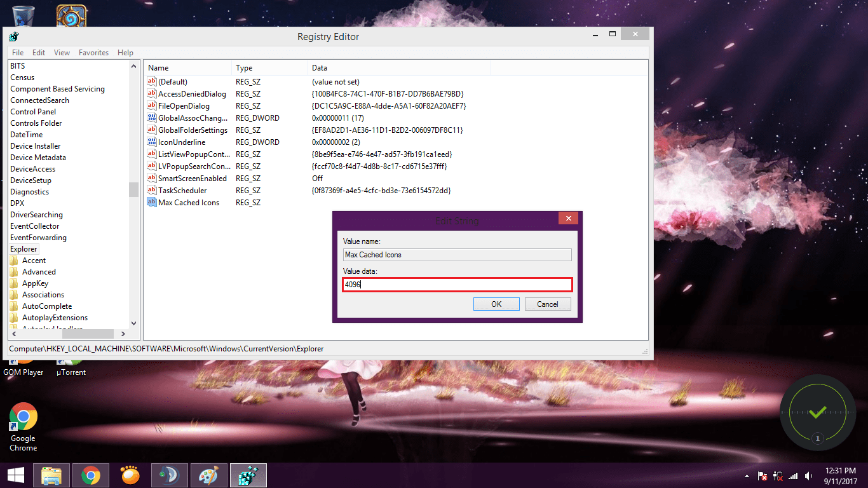The width and height of the screenshot is (868, 488).
Task: Click the registry path in the status bar
Action: [166, 349]
